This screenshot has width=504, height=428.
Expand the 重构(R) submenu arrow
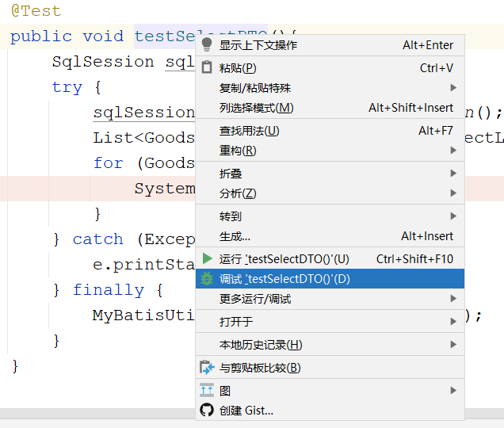(x=453, y=151)
